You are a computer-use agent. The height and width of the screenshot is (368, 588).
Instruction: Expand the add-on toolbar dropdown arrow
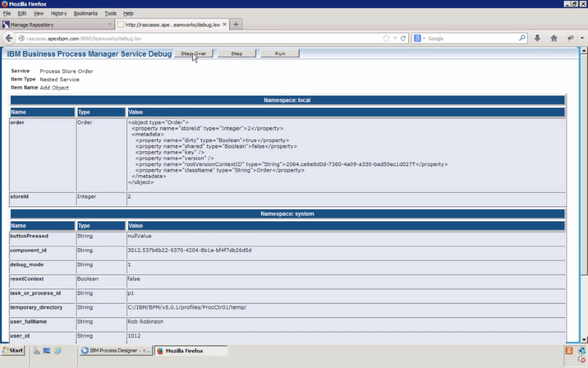tap(582, 38)
